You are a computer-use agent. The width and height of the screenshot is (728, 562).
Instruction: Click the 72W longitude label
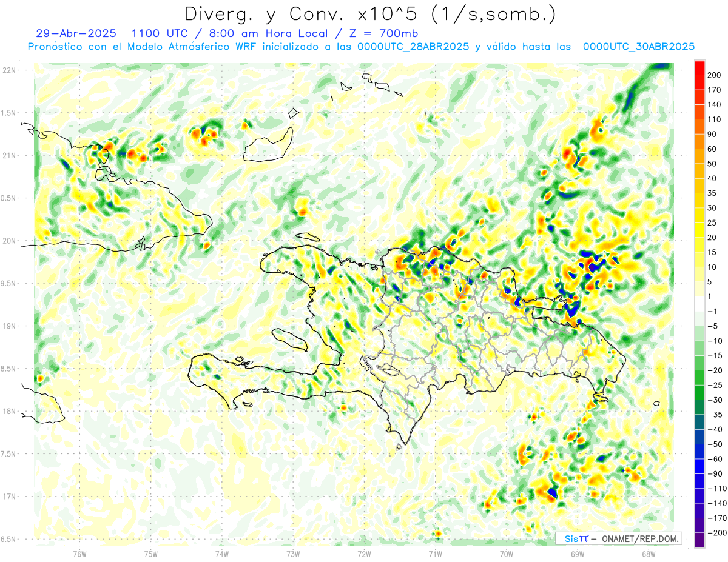(364, 554)
